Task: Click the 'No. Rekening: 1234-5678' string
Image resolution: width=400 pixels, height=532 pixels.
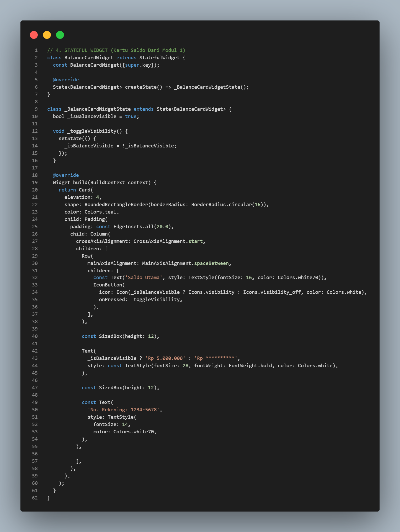Action: click(x=123, y=409)
